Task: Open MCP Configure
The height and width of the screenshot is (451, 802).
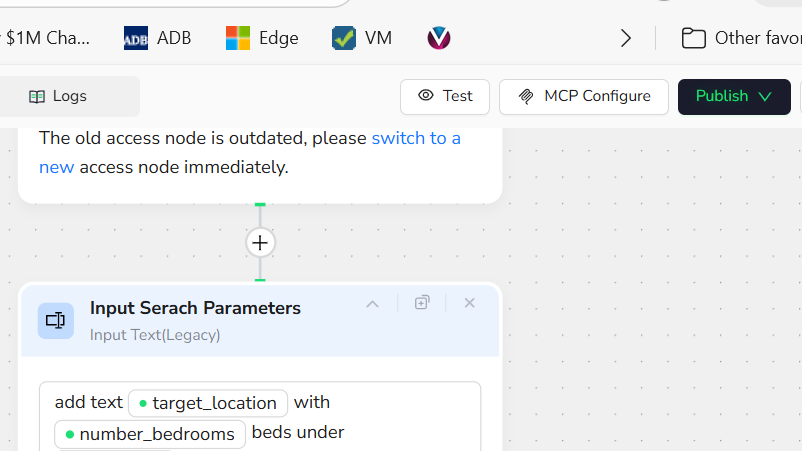Action: point(584,96)
